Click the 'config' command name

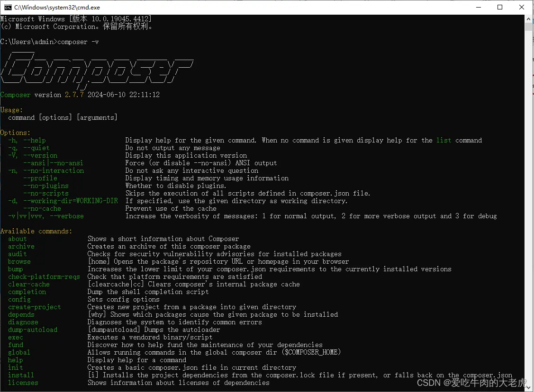[x=19, y=299]
